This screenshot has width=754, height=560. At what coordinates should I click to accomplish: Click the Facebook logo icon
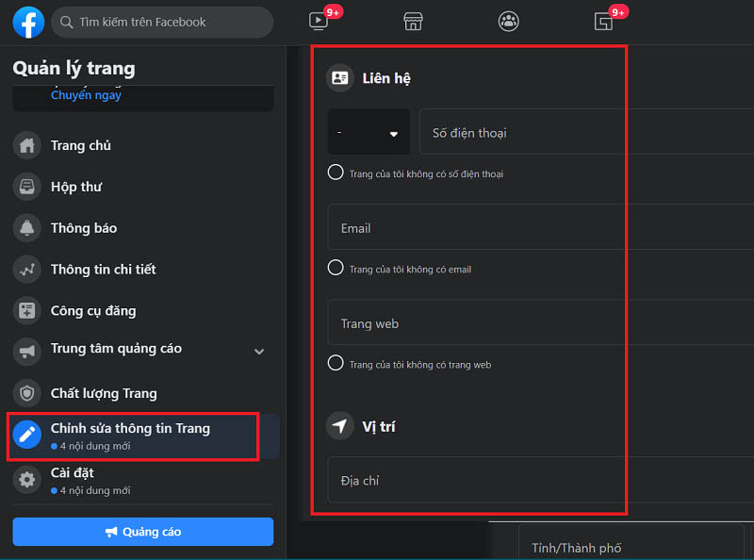click(28, 22)
